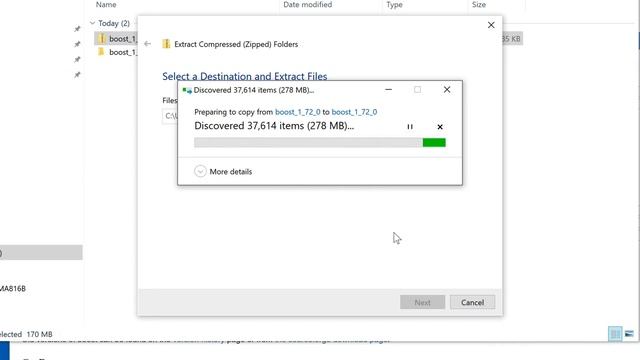Screen dimensions: 640x360
Task: Click the fourth pin icon in Quick access
Action: click(x=77, y=75)
